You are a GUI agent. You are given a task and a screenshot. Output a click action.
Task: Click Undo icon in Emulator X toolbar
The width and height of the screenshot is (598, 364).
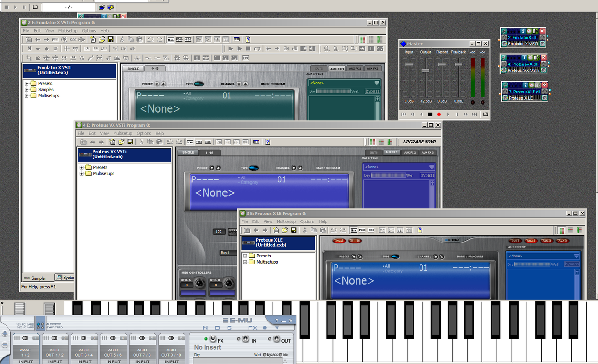click(150, 39)
